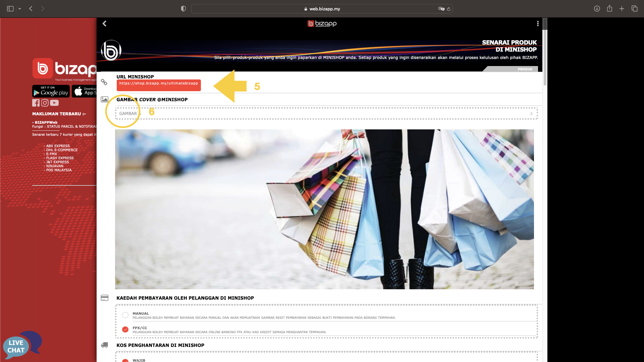Viewport: 644px width, 362px height.
Task: Click the translate icon in address bar
Action: tap(441, 9)
